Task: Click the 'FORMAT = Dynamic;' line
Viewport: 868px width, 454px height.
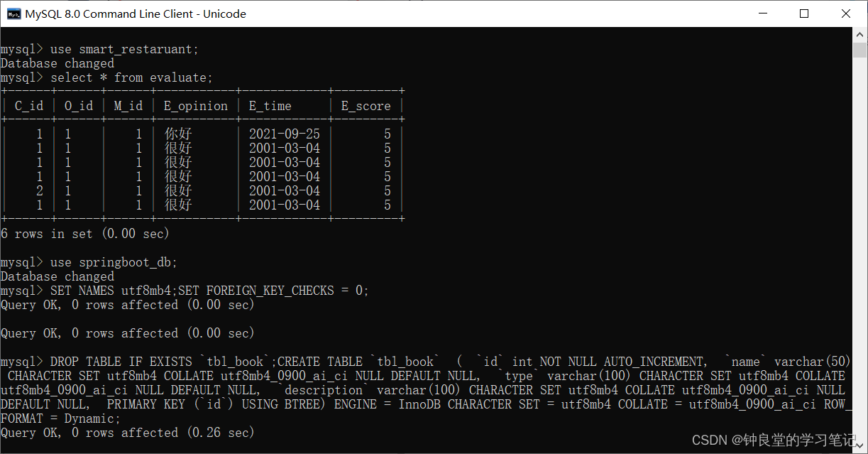Action: coord(61,418)
